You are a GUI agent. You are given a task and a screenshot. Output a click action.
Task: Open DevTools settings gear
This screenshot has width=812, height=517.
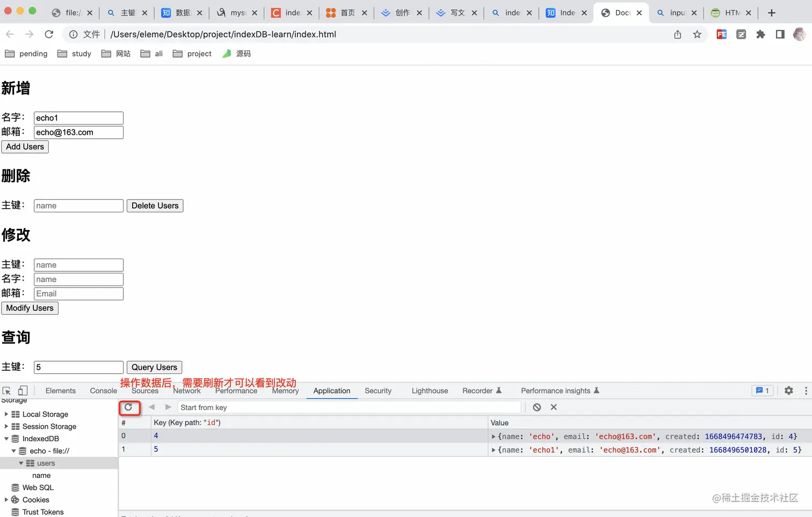[x=788, y=391]
